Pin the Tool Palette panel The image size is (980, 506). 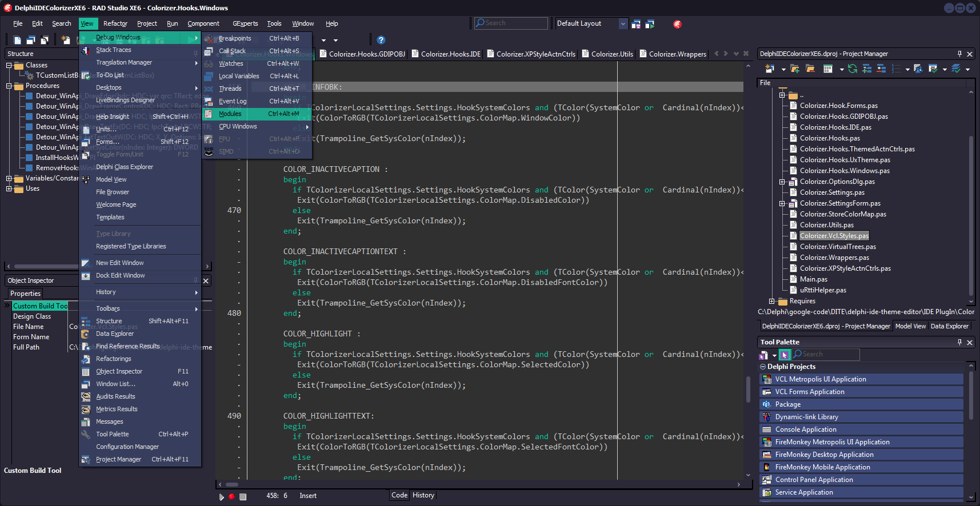click(959, 342)
